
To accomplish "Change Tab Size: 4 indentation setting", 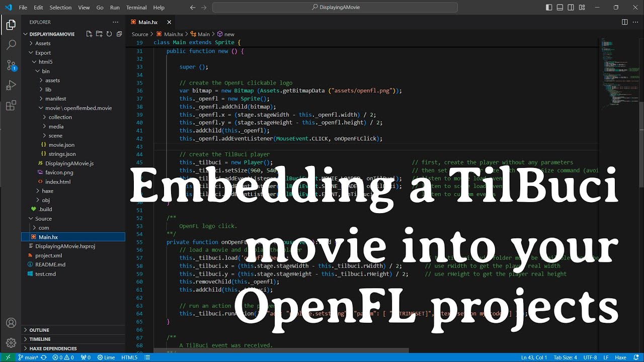I will [565, 357].
